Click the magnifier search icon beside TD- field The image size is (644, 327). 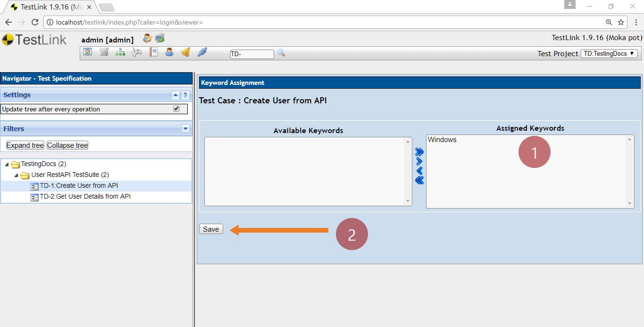(x=281, y=53)
